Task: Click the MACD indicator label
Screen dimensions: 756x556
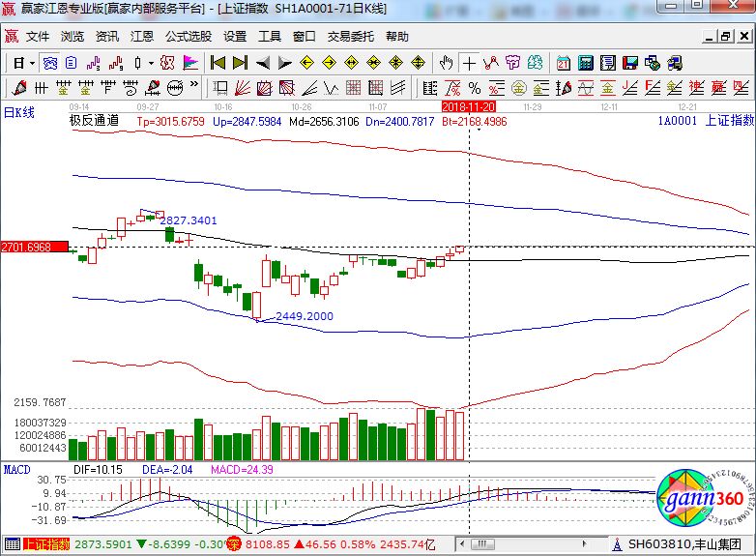Action: [x=16, y=469]
